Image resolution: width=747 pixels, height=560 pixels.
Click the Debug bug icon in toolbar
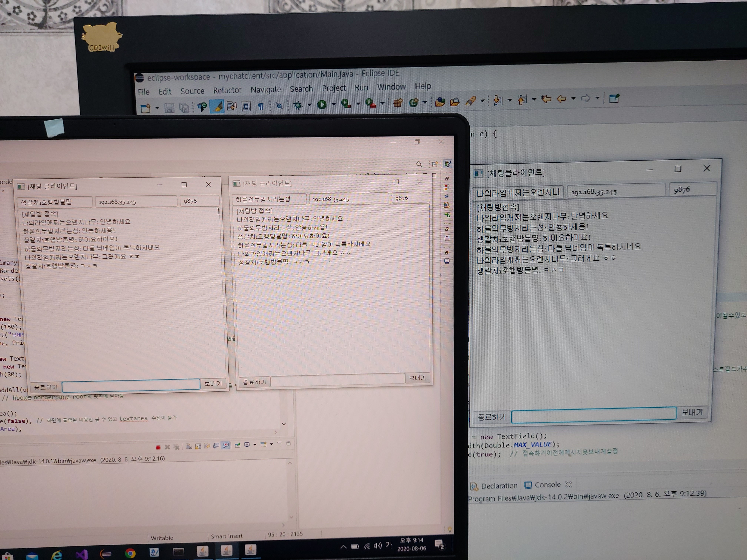pos(298,105)
